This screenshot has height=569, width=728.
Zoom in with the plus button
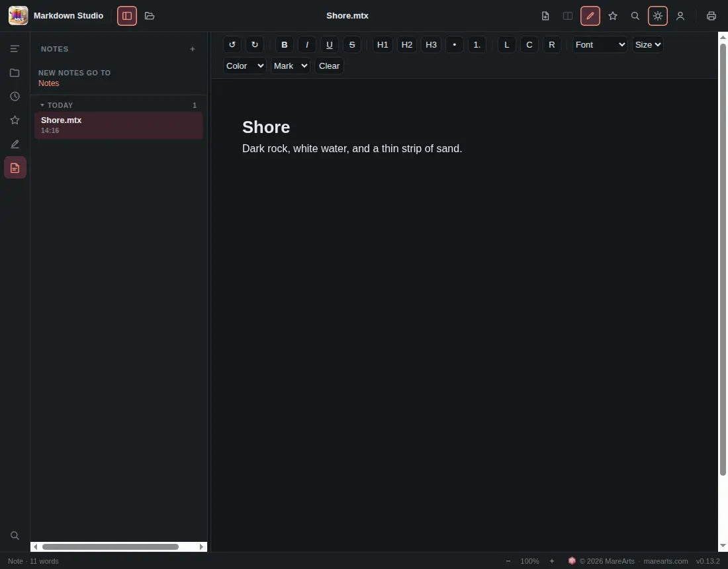(x=552, y=561)
